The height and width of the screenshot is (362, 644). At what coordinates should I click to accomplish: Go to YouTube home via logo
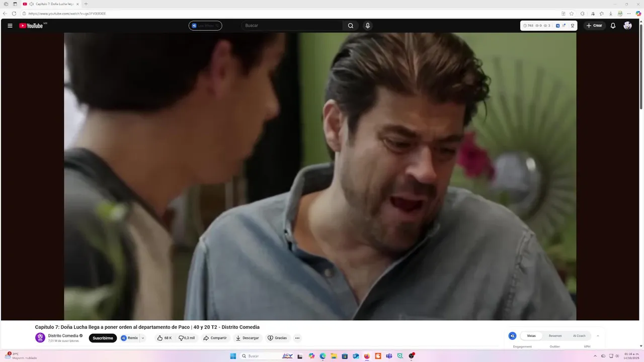coord(31,26)
